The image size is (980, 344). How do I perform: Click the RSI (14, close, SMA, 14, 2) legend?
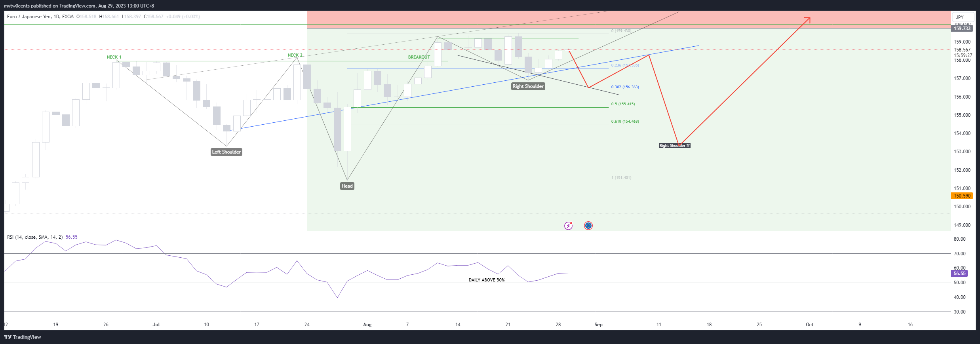[x=35, y=237]
